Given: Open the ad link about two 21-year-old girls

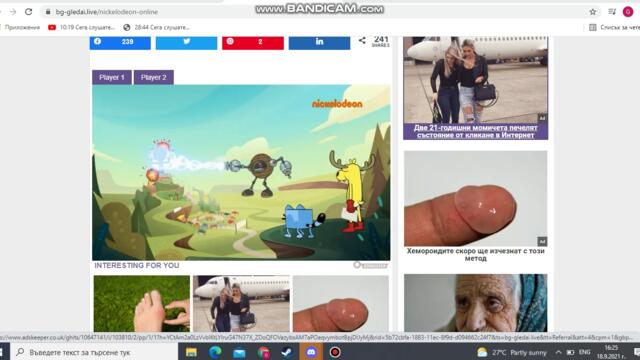Looking at the screenshot, I should 476,131.
